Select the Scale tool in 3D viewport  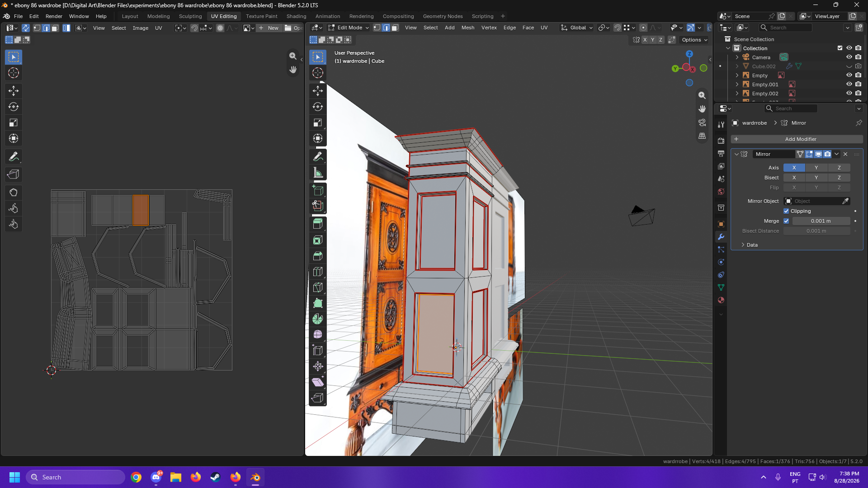318,122
